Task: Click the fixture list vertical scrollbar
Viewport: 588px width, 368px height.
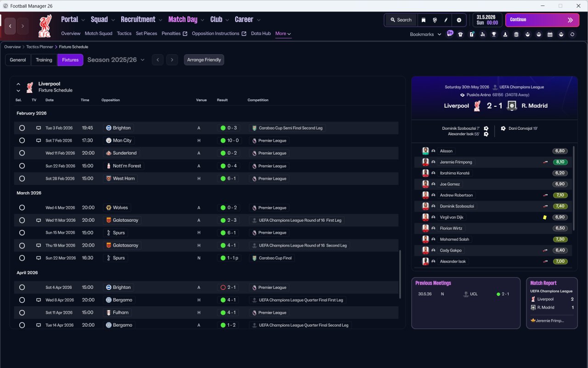Action: tap(400, 288)
